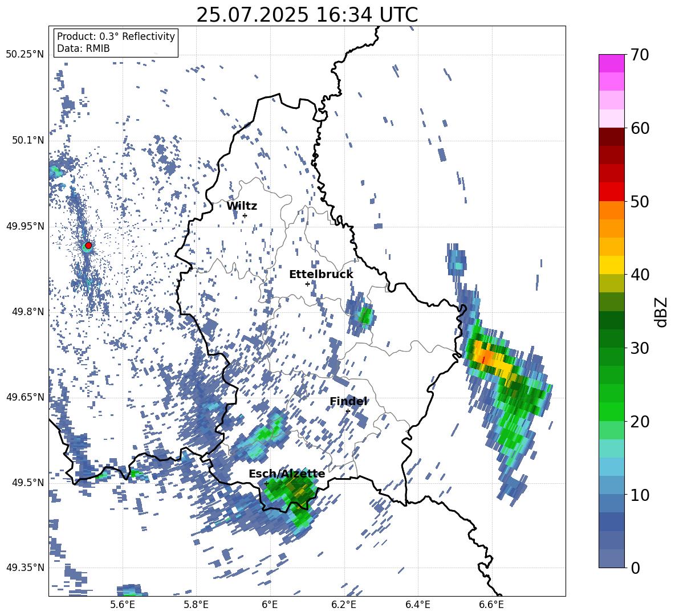Viewport: 675px width, 616px height.
Task: Click the small green echo east of Ettelbruck
Action: tap(365, 316)
